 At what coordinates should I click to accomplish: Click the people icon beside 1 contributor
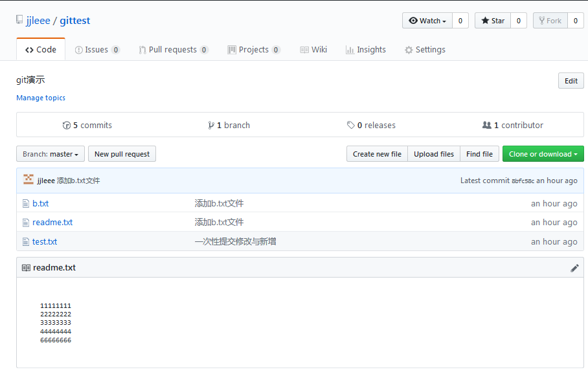(487, 125)
